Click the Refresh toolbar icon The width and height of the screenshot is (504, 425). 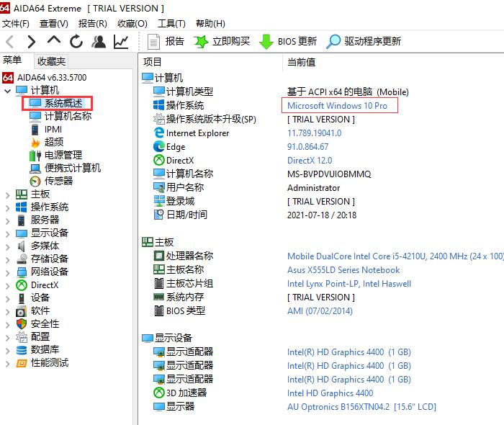coord(76,42)
